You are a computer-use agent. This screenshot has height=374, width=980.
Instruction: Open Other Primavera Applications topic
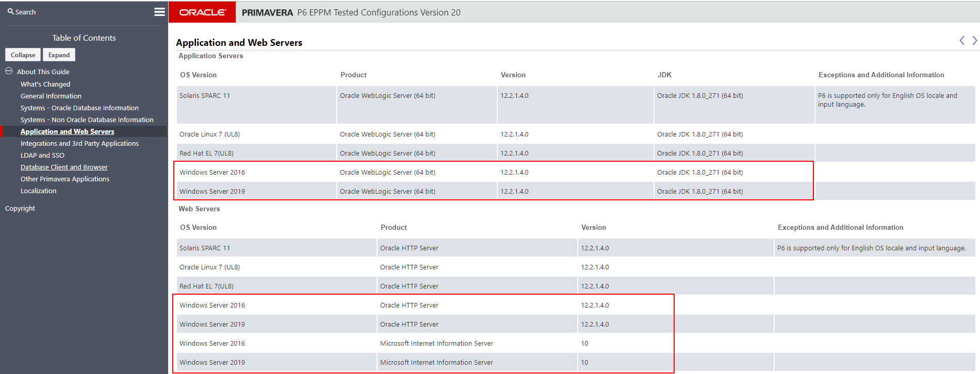[65, 179]
